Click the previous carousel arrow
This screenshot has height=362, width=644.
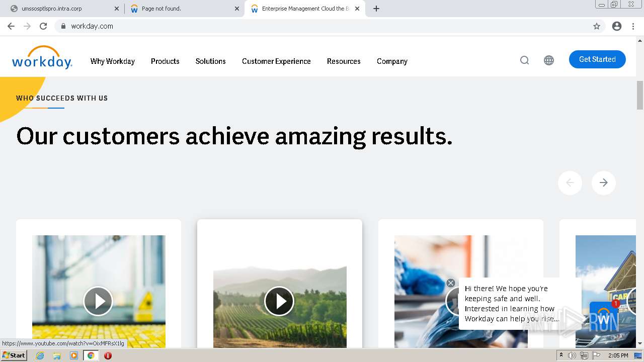click(570, 183)
